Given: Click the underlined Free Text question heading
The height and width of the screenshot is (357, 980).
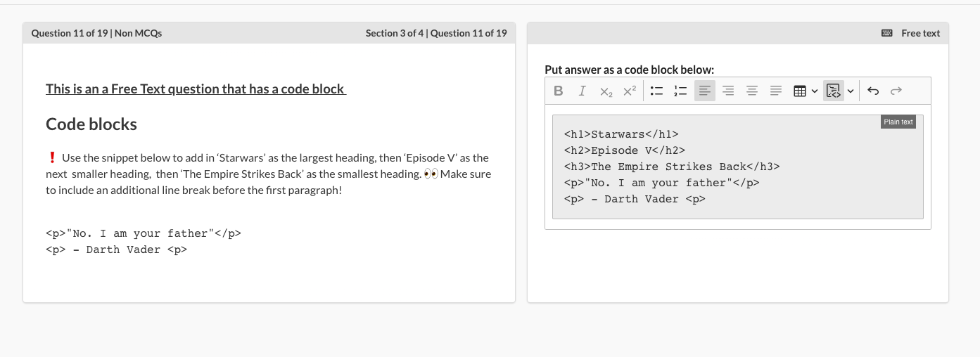Looking at the screenshot, I should click(x=196, y=89).
